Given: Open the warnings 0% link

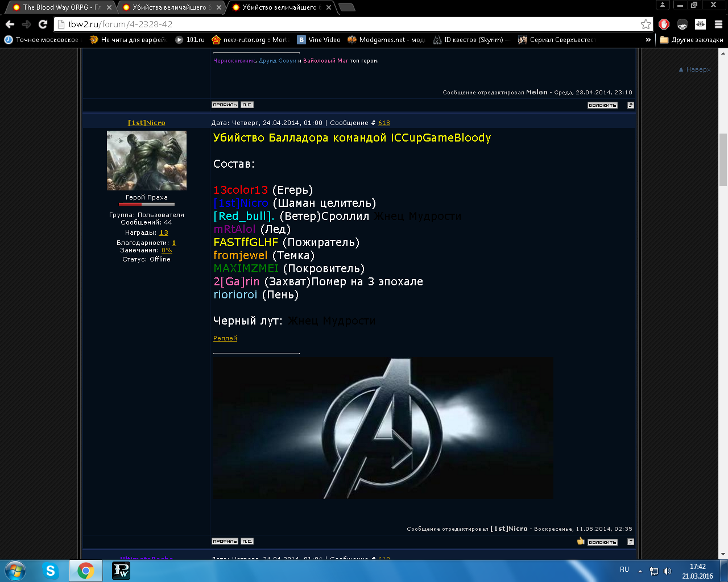Looking at the screenshot, I should click(167, 250).
